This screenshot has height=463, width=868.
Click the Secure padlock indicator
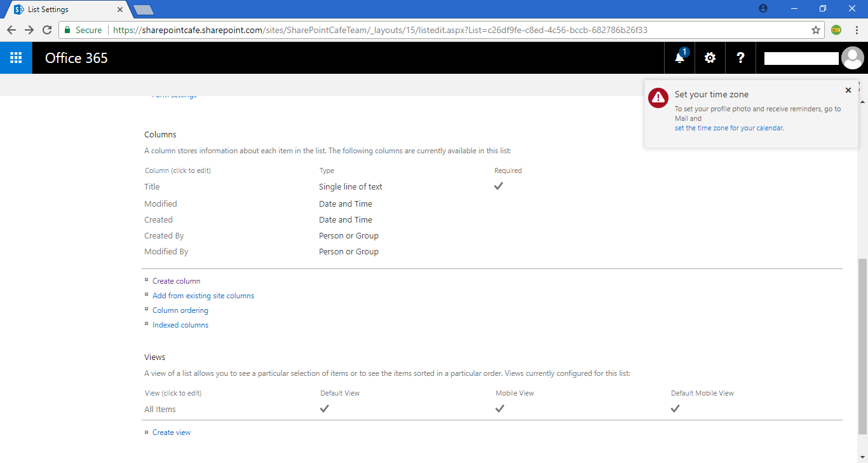point(83,30)
